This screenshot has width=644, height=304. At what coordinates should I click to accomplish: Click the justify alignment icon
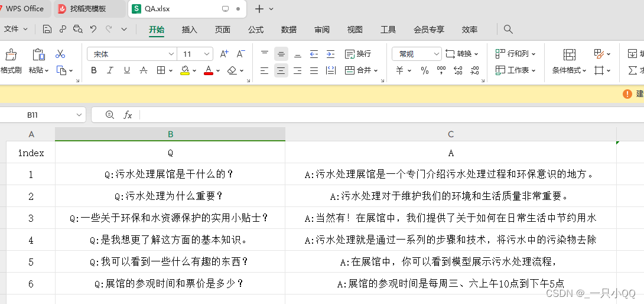[314, 71]
